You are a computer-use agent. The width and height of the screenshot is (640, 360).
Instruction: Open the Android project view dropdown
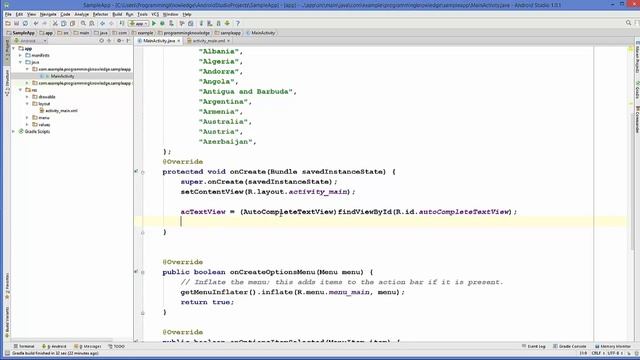[x=31, y=41]
